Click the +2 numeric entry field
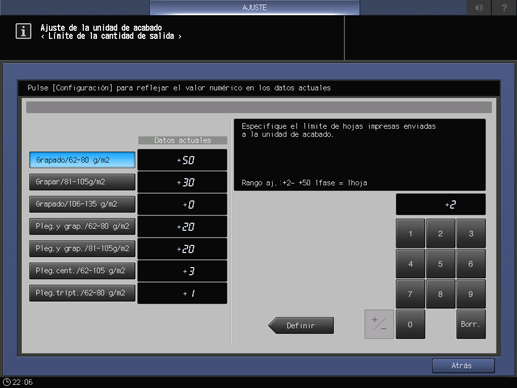Image resolution: width=517 pixels, height=388 pixels. (x=440, y=204)
